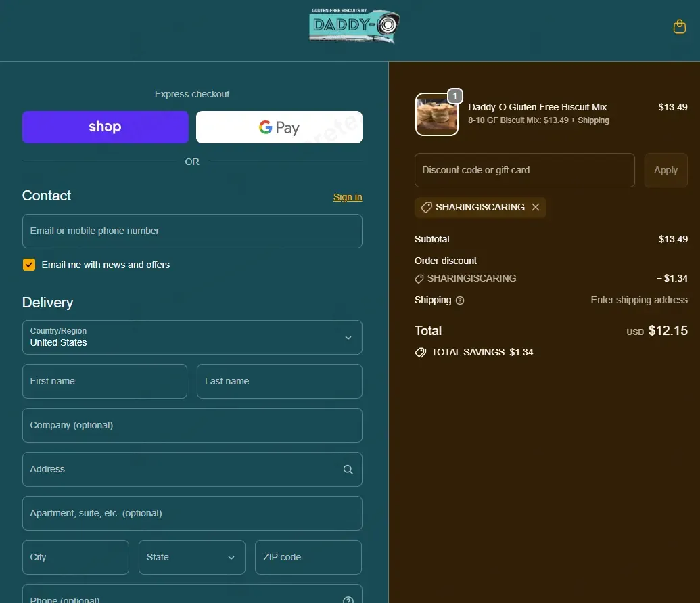Click the Daddy-O store logo
This screenshot has height=603, width=700.
click(354, 26)
